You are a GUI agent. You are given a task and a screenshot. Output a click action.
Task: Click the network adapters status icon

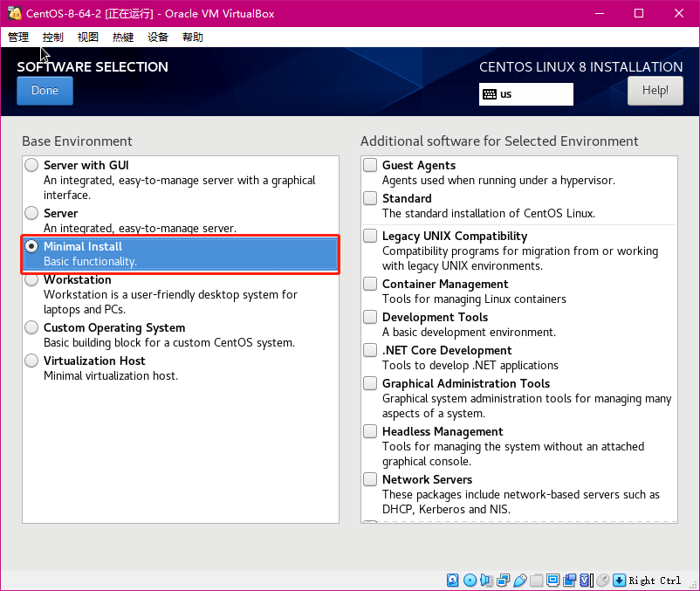pos(503,581)
